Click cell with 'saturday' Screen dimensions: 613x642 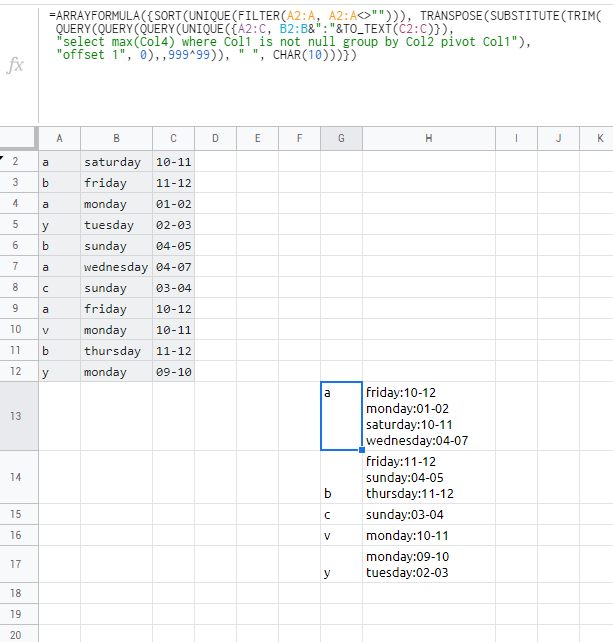pos(117,162)
